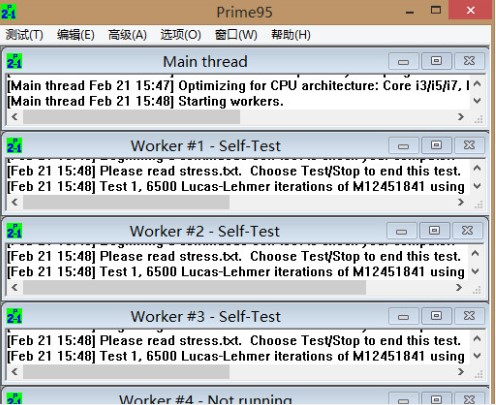Click Worker #3 scroll left arrow
The height and width of the screenshot is (405, 496).
click(x=15, y=371)
